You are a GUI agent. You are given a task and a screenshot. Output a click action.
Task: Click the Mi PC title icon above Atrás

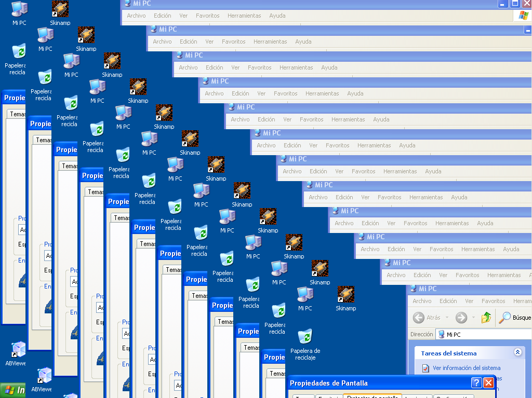[x=413, y=289]
